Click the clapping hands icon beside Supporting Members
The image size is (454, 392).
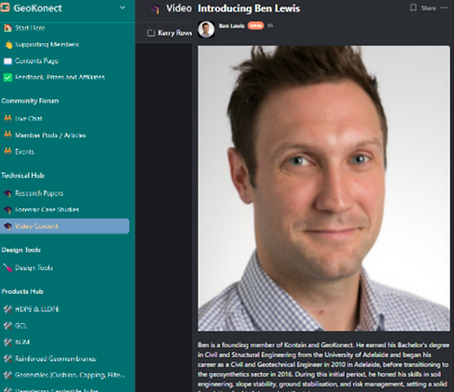click(8, 44)
